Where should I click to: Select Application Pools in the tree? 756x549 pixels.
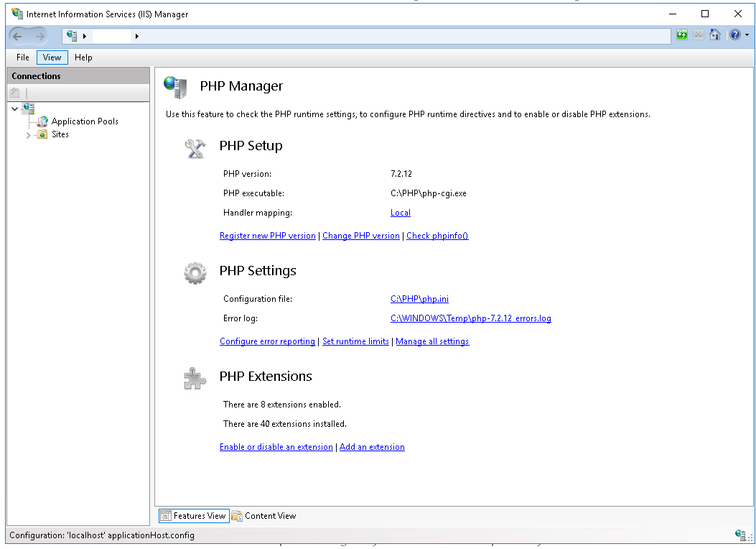point(85,121)
